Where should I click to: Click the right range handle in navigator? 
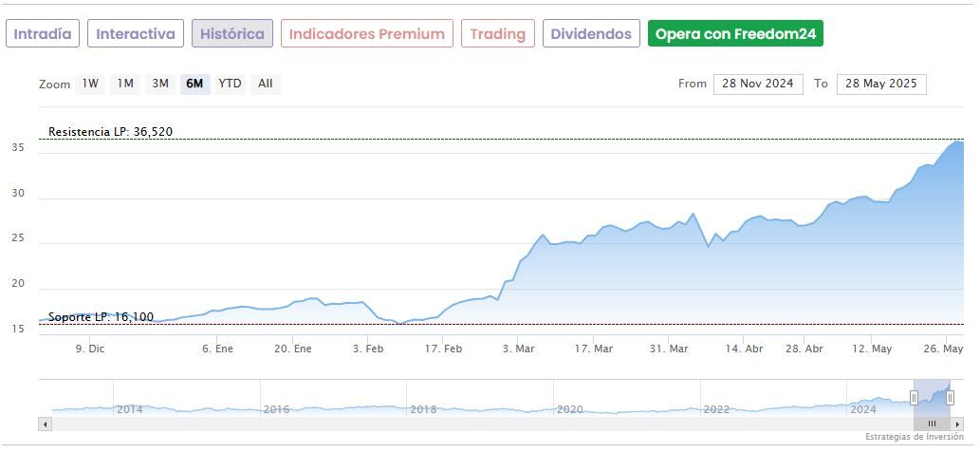[950, 397]
